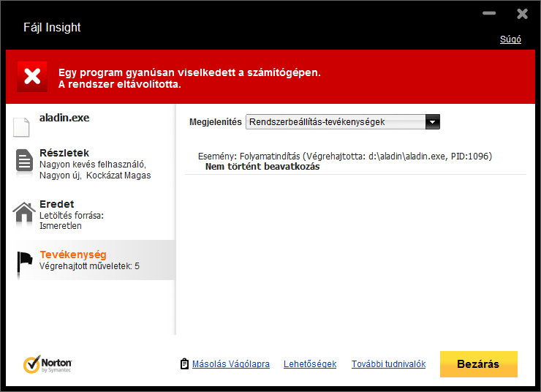Image resolution: width=541 pixels, height=392 pixels.
Task: Open the Súgó help link
Action: click(x=510, y=39)
